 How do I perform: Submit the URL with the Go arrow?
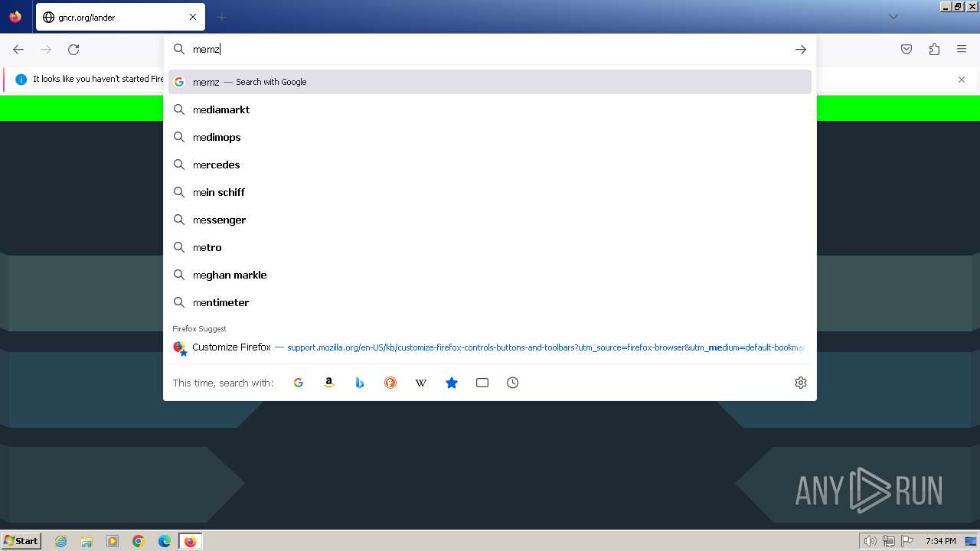point(801,49)
